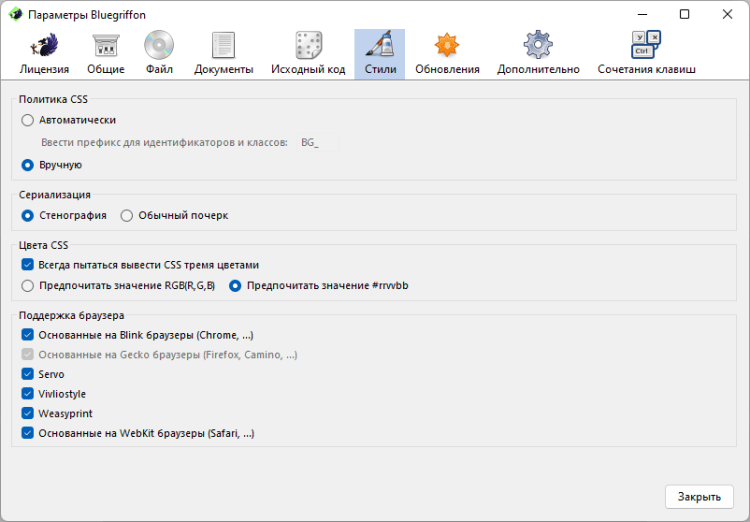Open the Файл preferences pane disc icon

pos(159,45)
